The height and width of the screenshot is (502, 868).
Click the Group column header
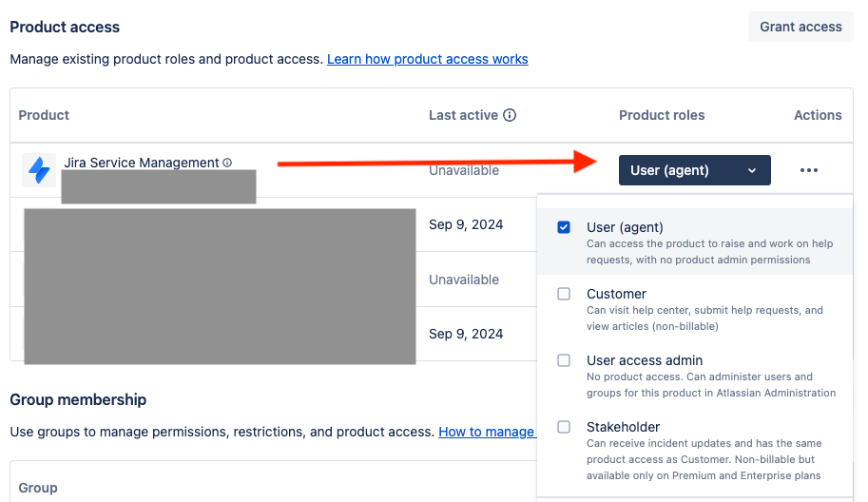38,488
